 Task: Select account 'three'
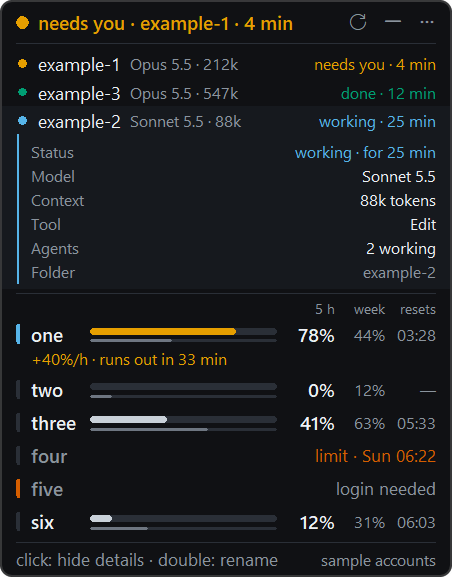(x=54, y=424)
